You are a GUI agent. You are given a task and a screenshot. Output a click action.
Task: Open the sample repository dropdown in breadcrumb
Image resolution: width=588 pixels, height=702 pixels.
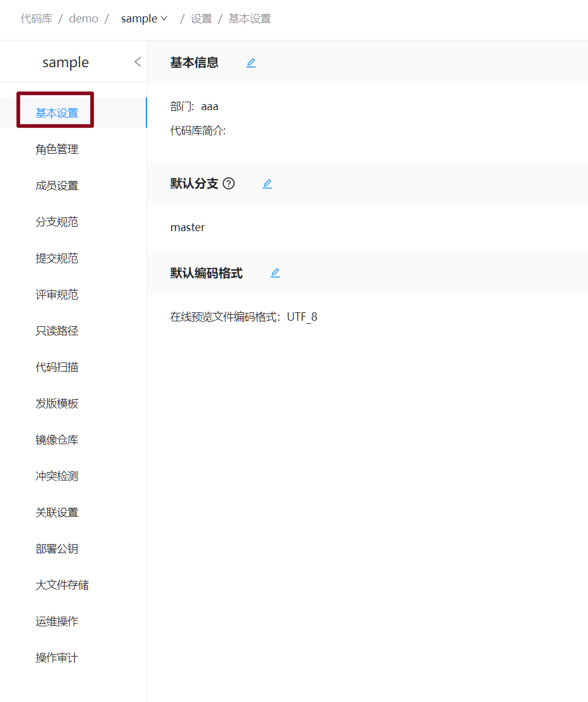144,19
